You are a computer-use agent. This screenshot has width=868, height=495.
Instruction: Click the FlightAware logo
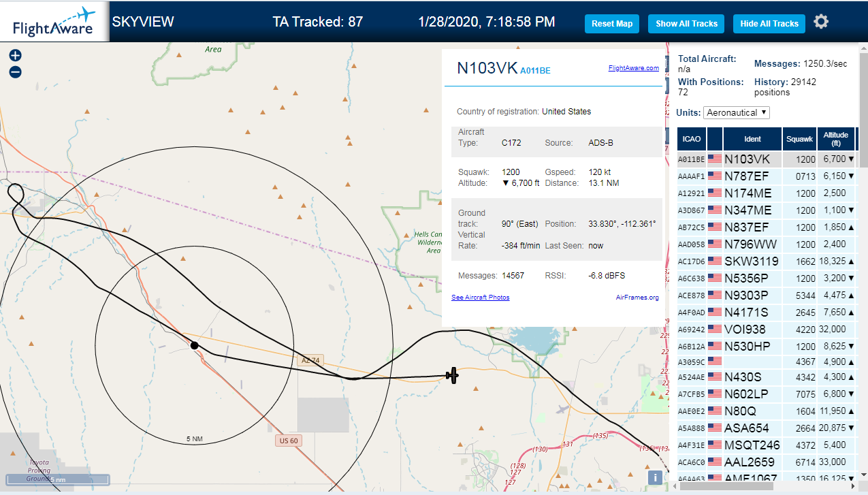tap(54, 21)
